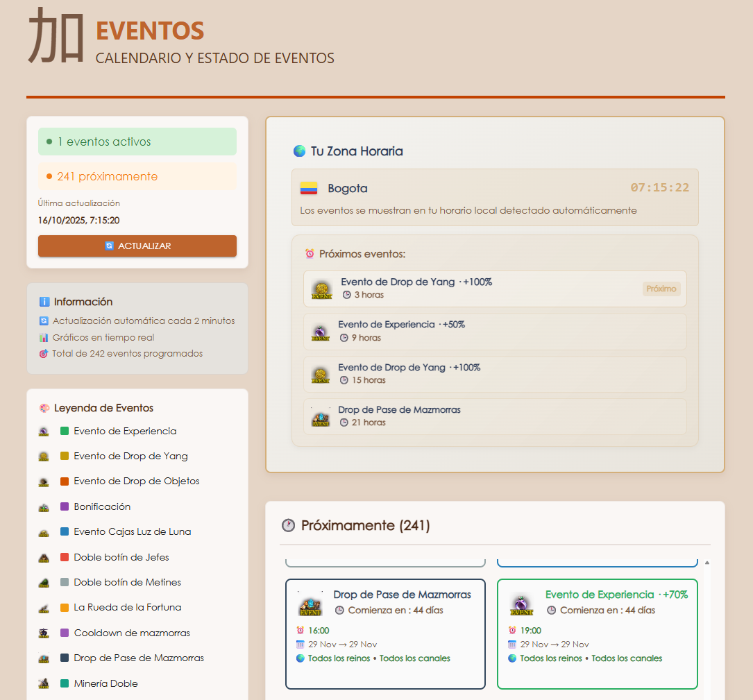Click the La Rueda de la Fortuna legend icon
Viewport: 753px width, 700px height.
44,608
